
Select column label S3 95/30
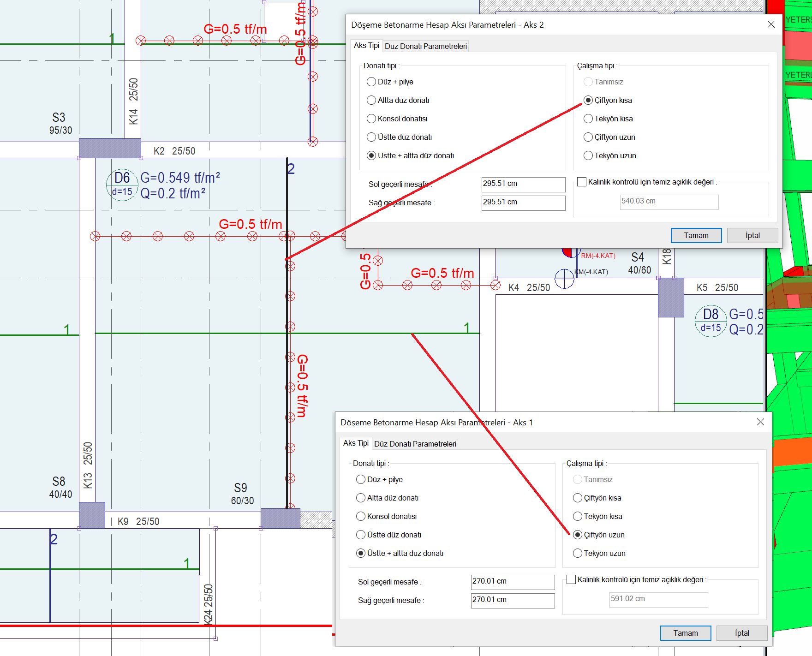tap(60, 123)
